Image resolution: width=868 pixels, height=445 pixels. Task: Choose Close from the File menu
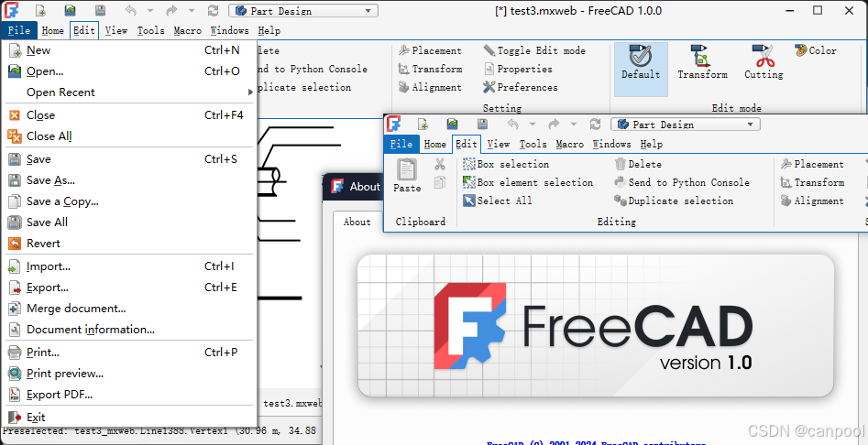tap(129, 115)
